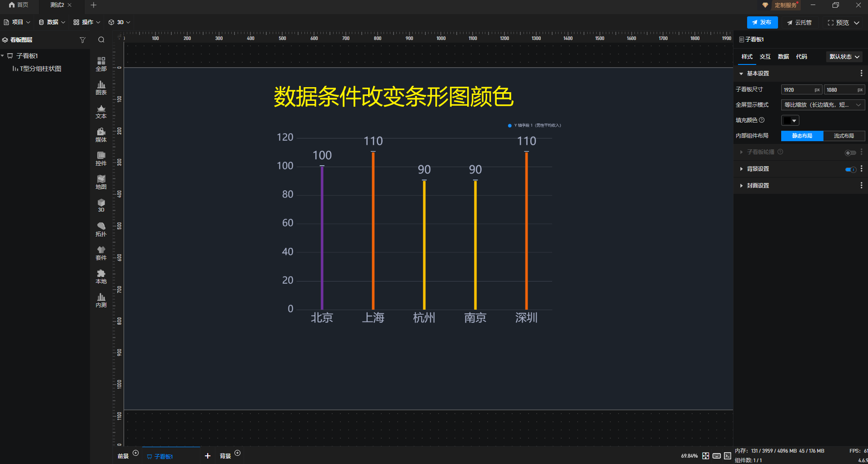This screenshot has width=868, height=464.
Task: Enable the 子看板轮播 carousel toggle
Action: [851, 153]
